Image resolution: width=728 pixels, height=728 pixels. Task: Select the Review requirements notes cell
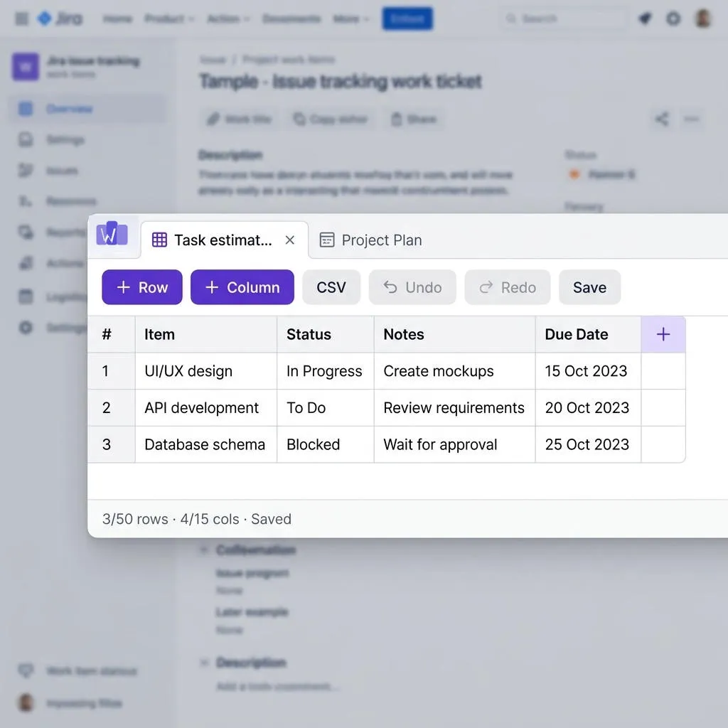point(454,407)
